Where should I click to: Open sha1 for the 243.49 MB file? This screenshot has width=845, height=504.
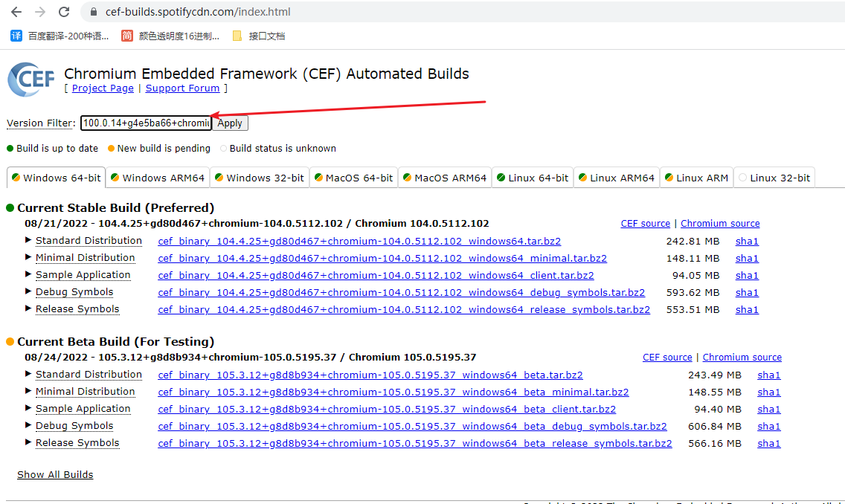pyautogui.click(x=769, y=375)
